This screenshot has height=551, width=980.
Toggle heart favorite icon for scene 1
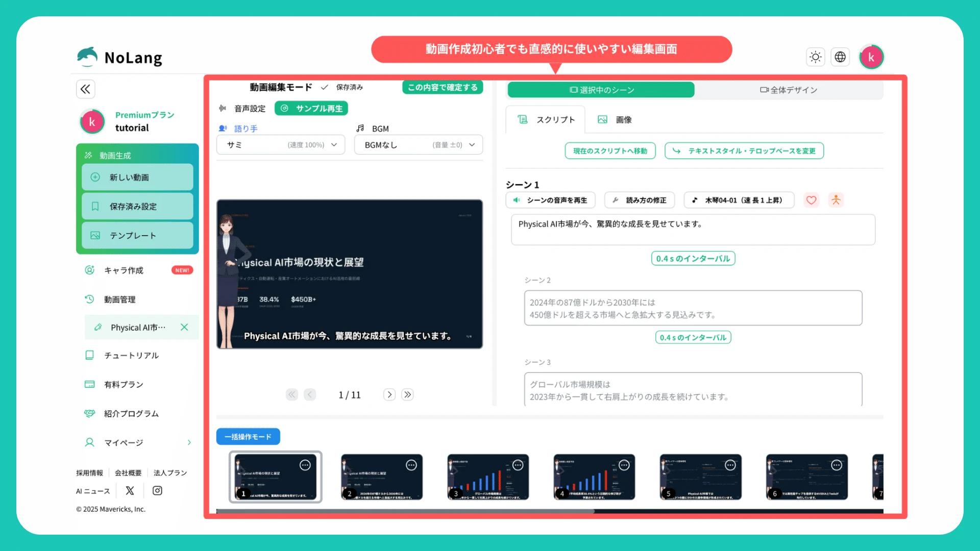[811, 200]
